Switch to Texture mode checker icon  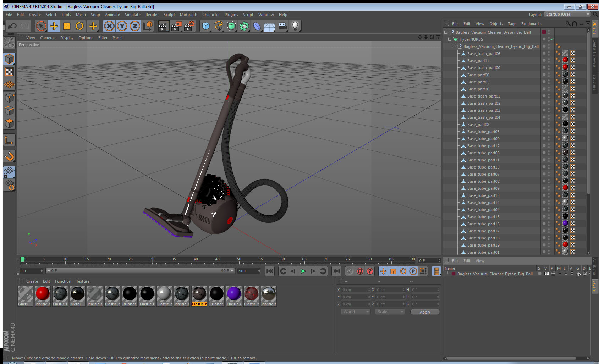[9, 72]
